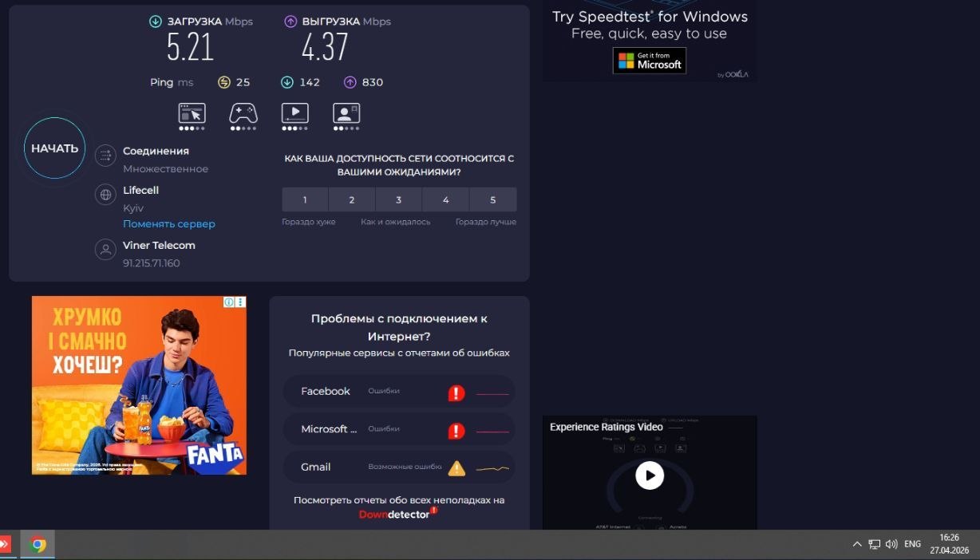Click the Get it from Microsoft badge
Screen dimensions: 980x560
coord(649,61)
